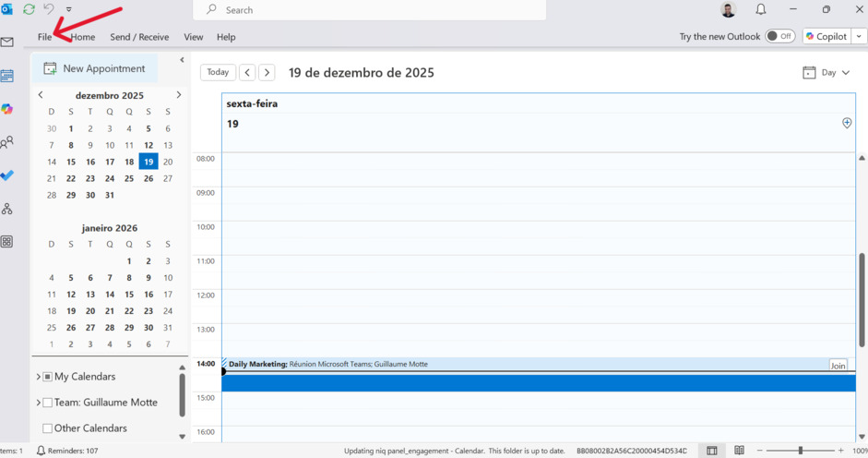Viewport: 868px width, 458px height.
Task: Toggle Try the new Outlook switch
Action: (780, 36)
